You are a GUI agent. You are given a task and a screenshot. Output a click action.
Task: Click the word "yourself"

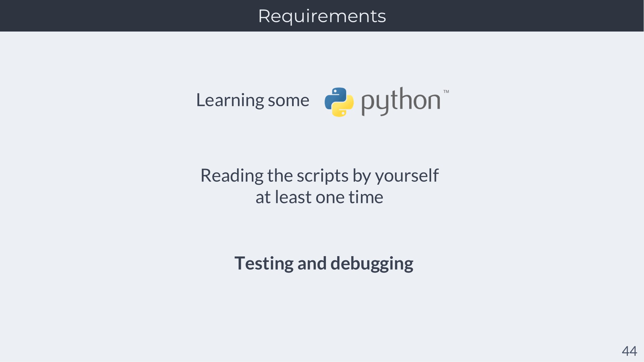[x=407, y=176]
